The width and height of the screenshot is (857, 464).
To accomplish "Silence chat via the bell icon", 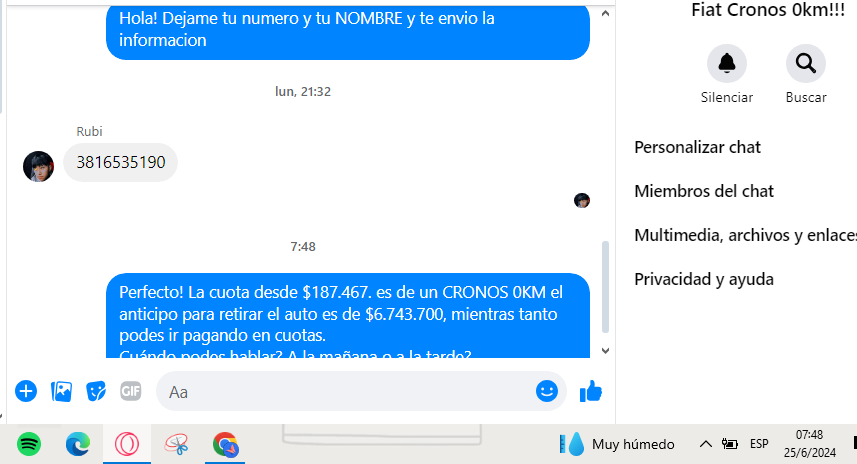I will tap(727, 63).
